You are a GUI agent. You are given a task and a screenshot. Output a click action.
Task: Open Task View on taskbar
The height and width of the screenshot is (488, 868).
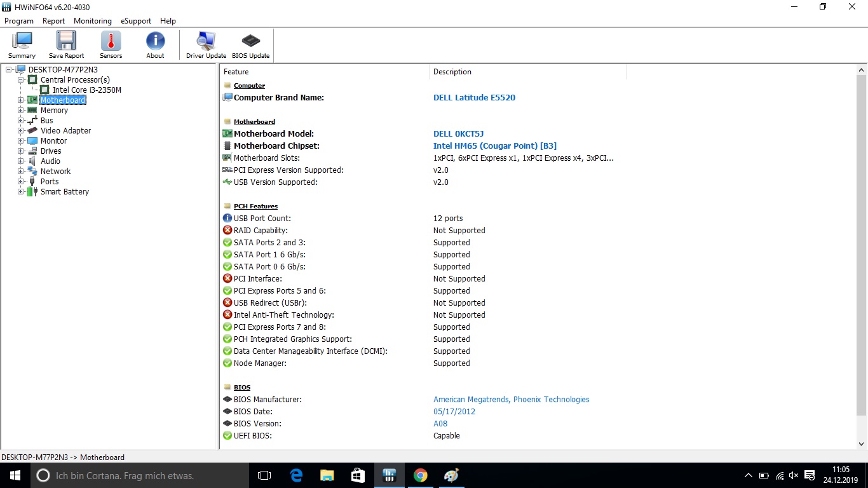264,475
